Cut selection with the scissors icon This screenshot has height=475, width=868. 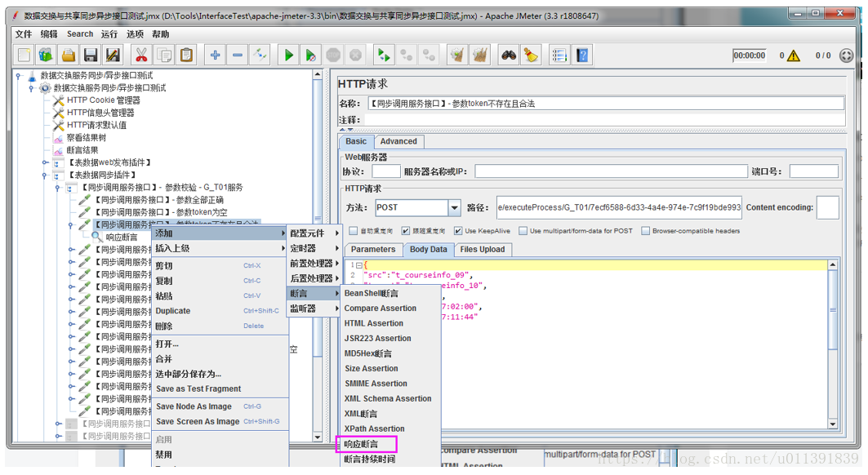point(142,55)
